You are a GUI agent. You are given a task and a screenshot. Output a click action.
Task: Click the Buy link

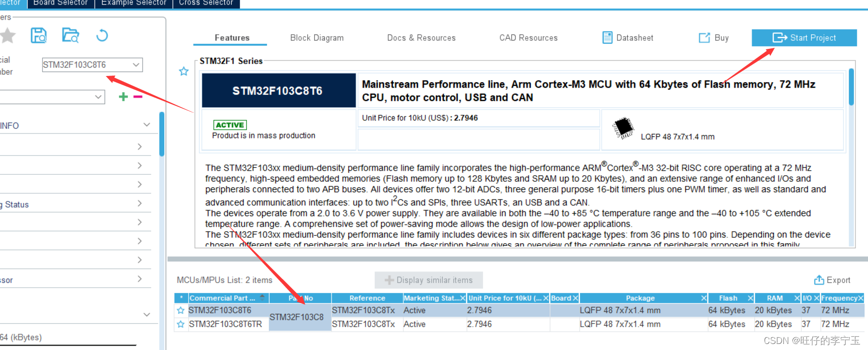point(721,38)
